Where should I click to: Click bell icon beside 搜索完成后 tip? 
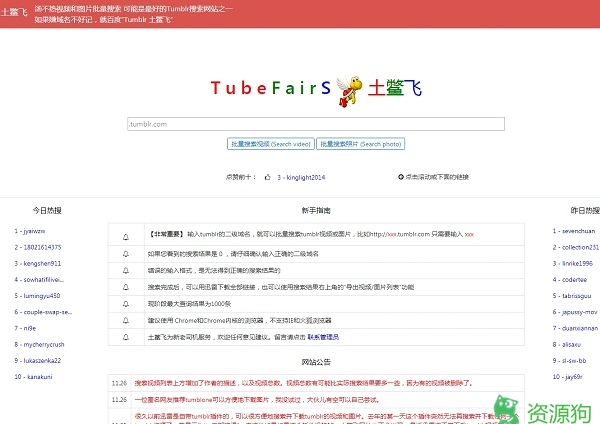click(x=126, y=287)
